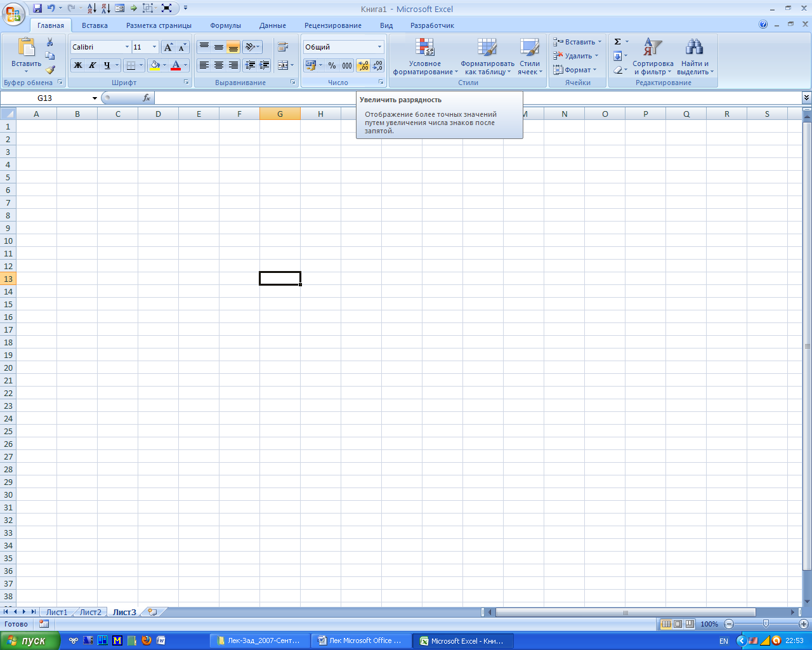Decrease font size with the small A
This screenshot has height=650, width=812.
(x=182, y=47)
